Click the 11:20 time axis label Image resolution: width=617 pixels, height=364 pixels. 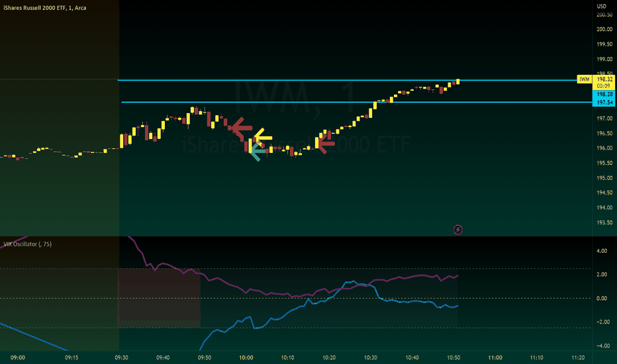578,357
